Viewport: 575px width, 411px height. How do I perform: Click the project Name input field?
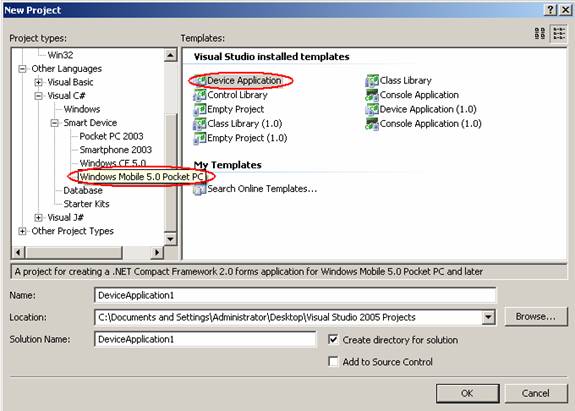pos(295,296)
